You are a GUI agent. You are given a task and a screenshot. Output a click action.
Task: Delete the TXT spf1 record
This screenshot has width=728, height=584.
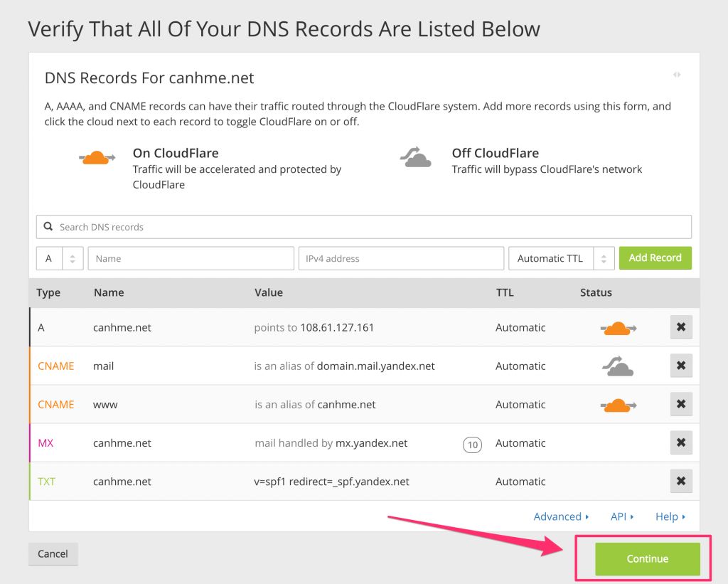click(680, 481)
